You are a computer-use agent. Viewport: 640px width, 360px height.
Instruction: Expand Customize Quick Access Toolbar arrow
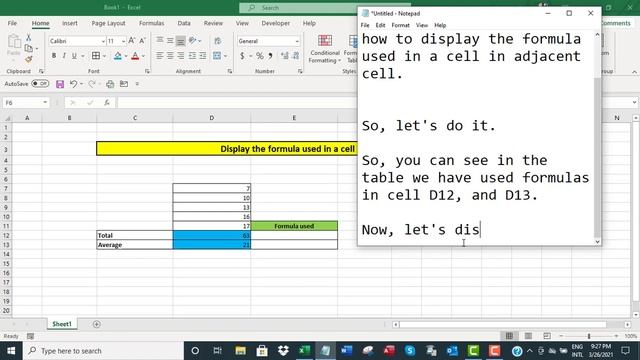pyautogui.click(x=137, y=84)
